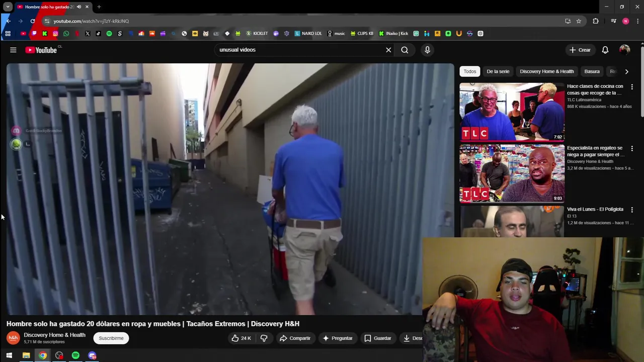
Task: Mute the tab via speaker icon
Action: [79, 7]
